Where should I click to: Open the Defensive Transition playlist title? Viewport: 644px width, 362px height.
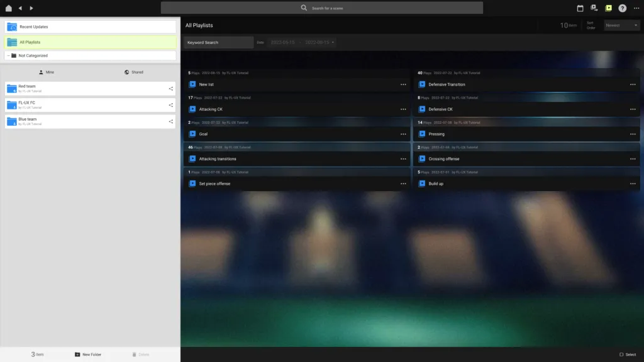click(447, 85)
